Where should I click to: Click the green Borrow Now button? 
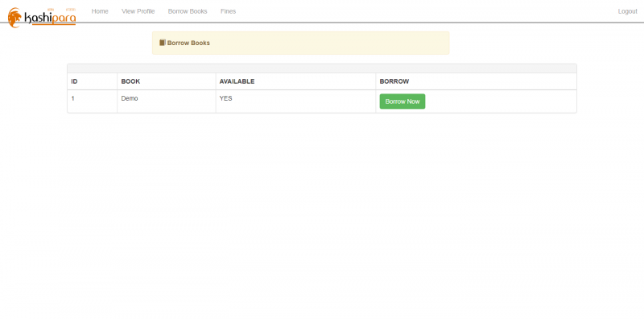(402, 101)
